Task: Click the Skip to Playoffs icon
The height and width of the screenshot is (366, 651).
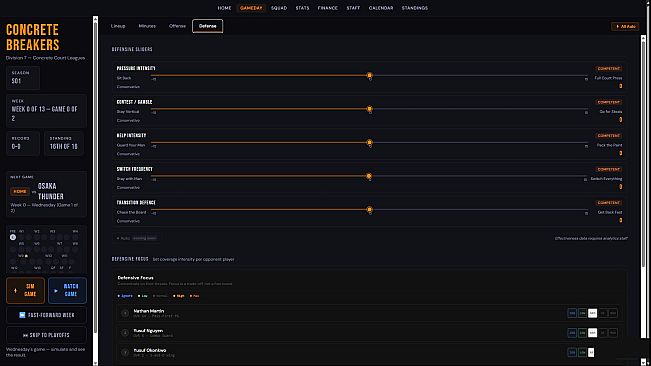Action: pos(25,335)
